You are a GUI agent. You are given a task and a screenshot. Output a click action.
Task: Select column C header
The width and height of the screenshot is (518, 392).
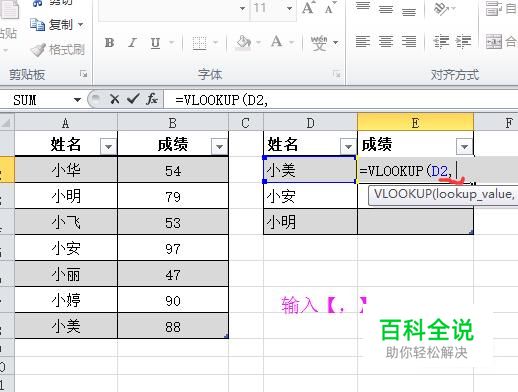246,123
